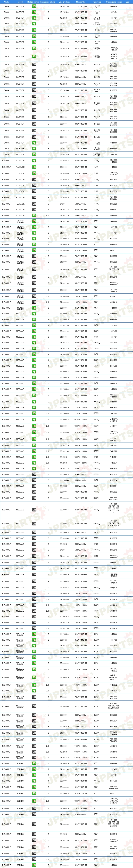Select the 0.0 engine capacity cell
Viewport: 133px width, 868px height.
coord(48,215)
